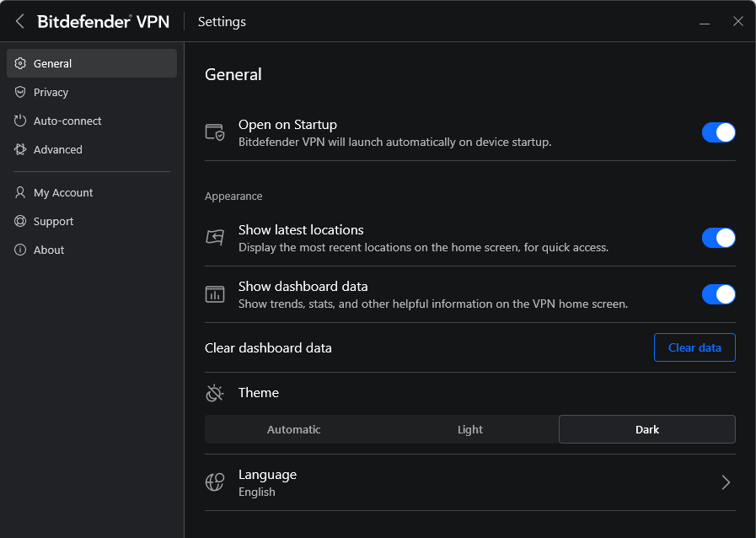Click the Language globe icon
This screenshot has width=756, height=538.
(x=215, y=482)
